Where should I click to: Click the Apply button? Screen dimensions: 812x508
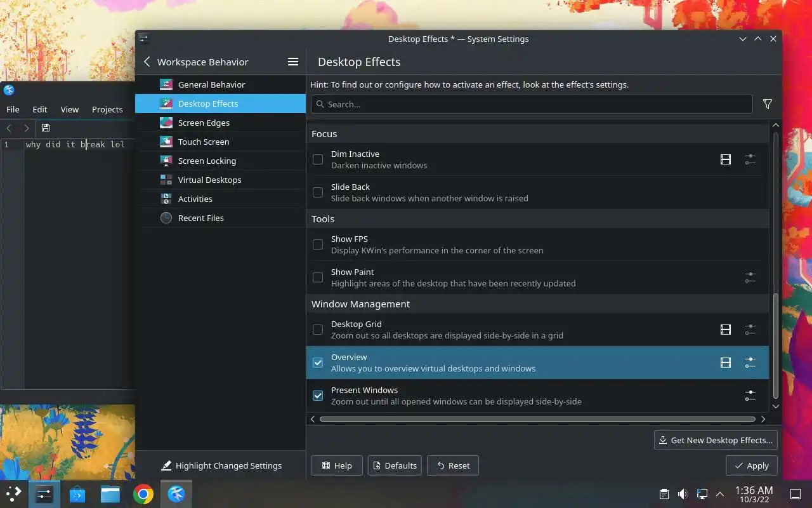point(752,465)
